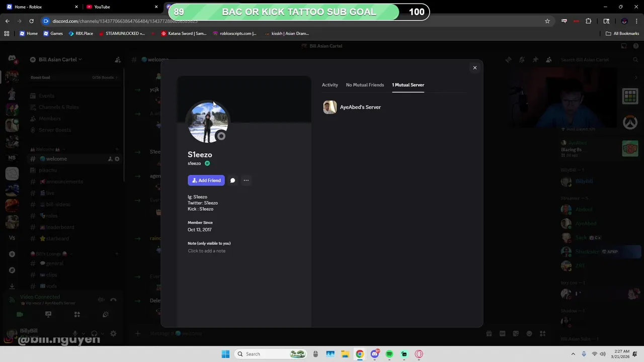644x362 pixels.
Task: Disconnect from voice call icon
Action: (113, 300)
